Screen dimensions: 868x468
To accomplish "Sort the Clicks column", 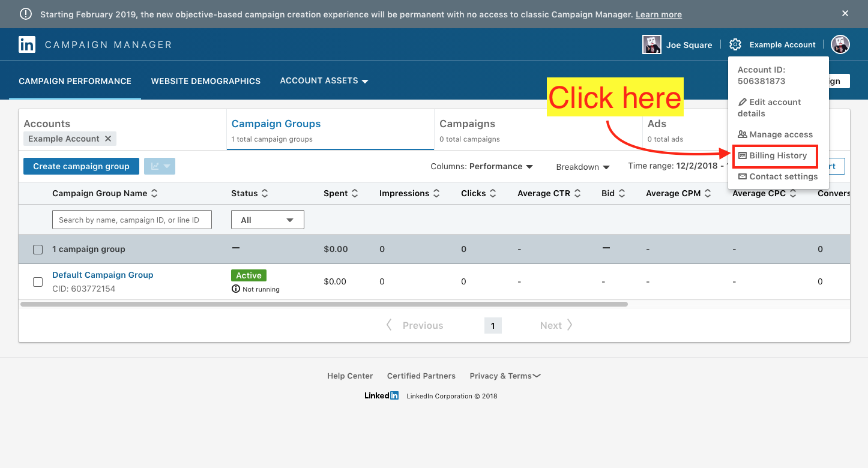I will click(493, 193).
